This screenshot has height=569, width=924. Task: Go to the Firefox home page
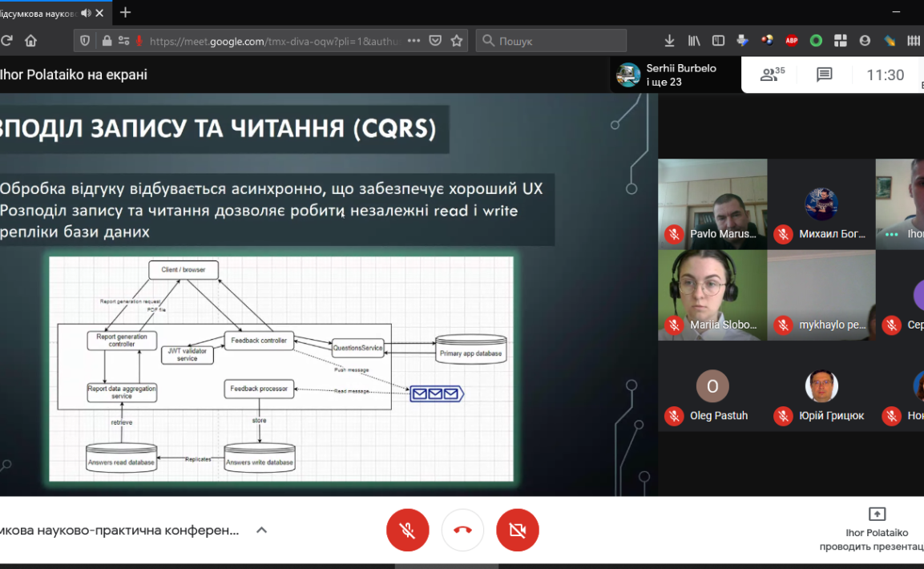[30, 40]
